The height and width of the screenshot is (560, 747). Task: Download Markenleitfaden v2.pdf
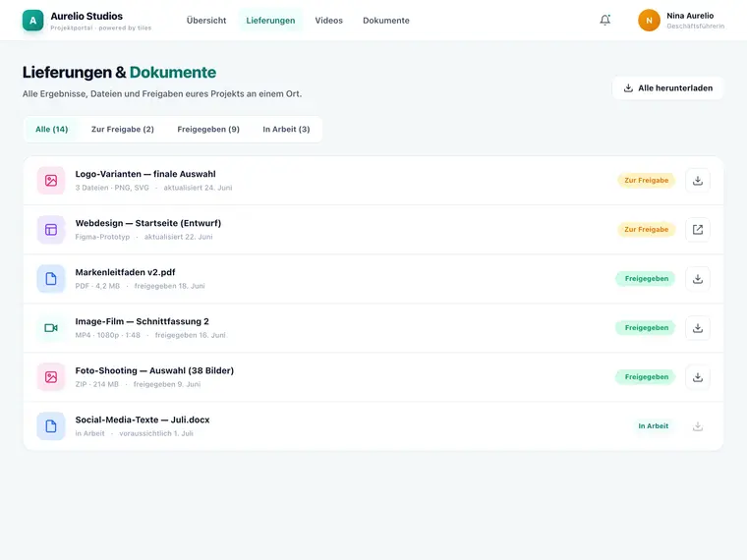698,279
